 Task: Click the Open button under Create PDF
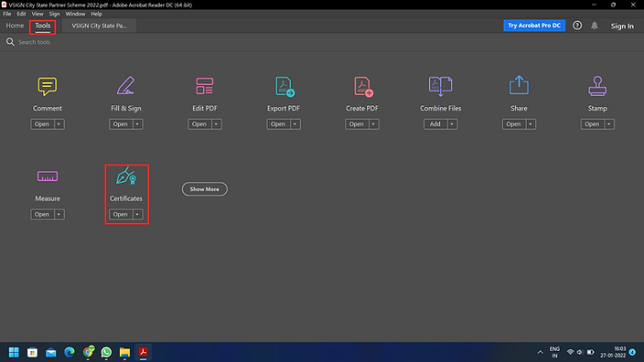(x=357, y=124)
